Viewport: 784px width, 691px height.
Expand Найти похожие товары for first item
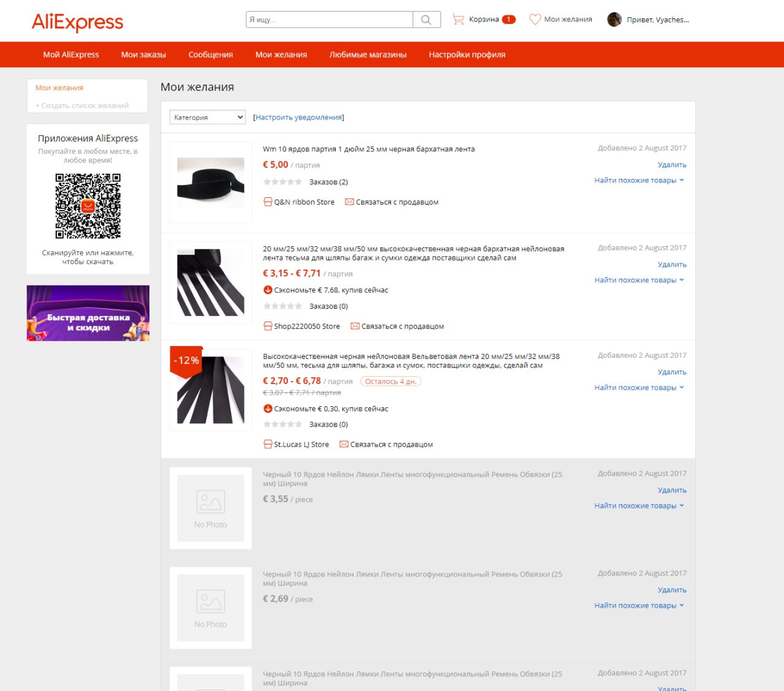(x=639, y=180)
